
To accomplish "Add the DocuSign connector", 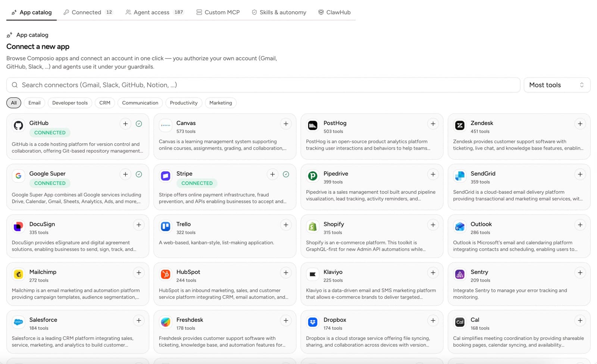I will [x=139, y=225].
